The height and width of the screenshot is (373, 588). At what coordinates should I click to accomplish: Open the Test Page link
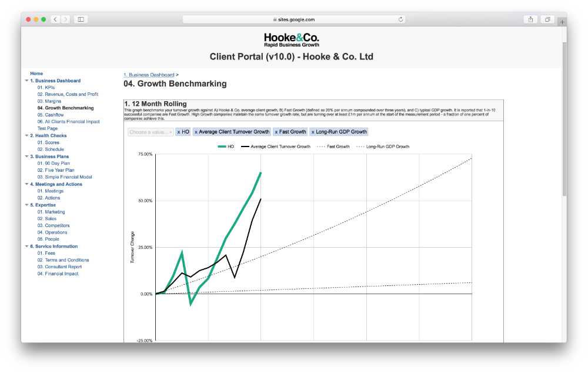(x=47, y=128)
